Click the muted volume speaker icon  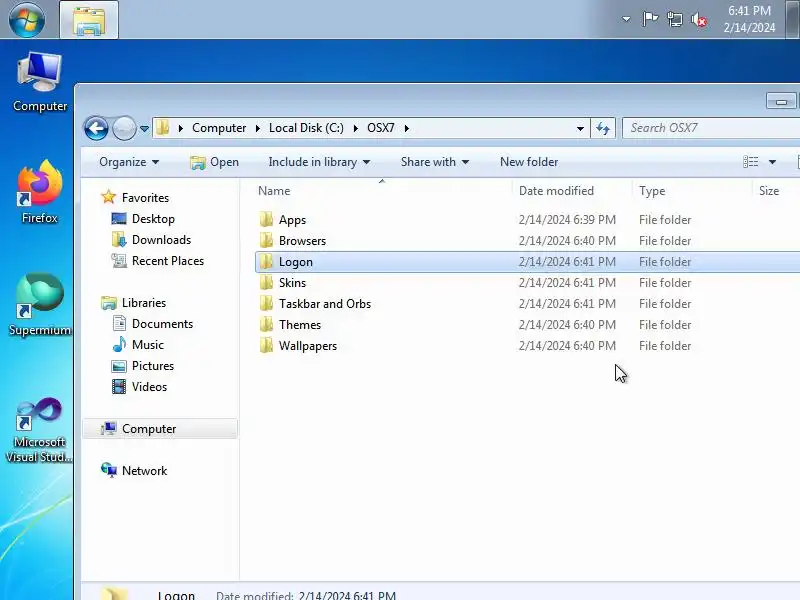tap(699, 20)
